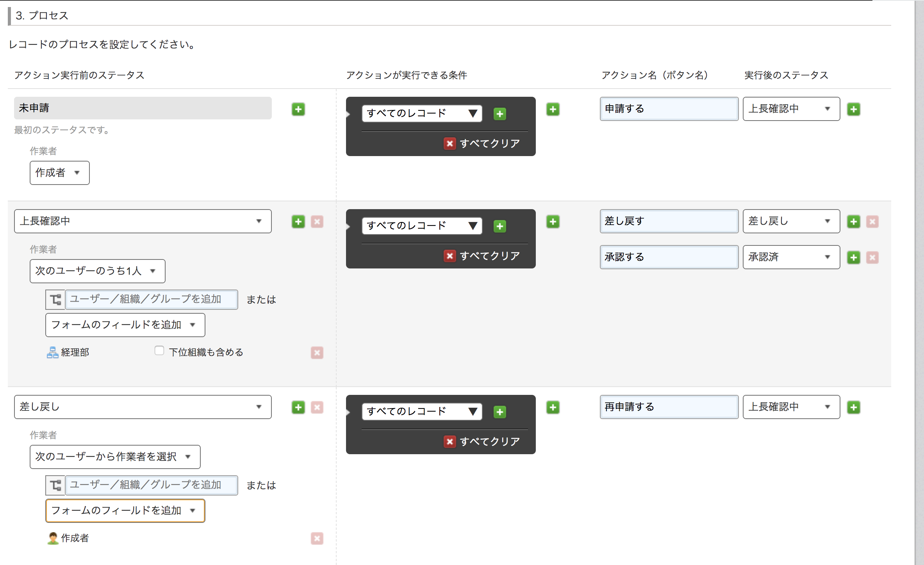The image size is (924, 565).
Task: Delete the 差し戻し status row
Action: [317, 407]
